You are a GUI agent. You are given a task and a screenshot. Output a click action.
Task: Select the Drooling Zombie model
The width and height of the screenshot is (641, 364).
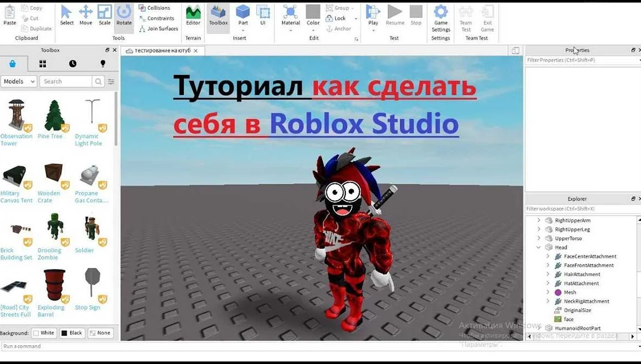[x=53, y=237]
